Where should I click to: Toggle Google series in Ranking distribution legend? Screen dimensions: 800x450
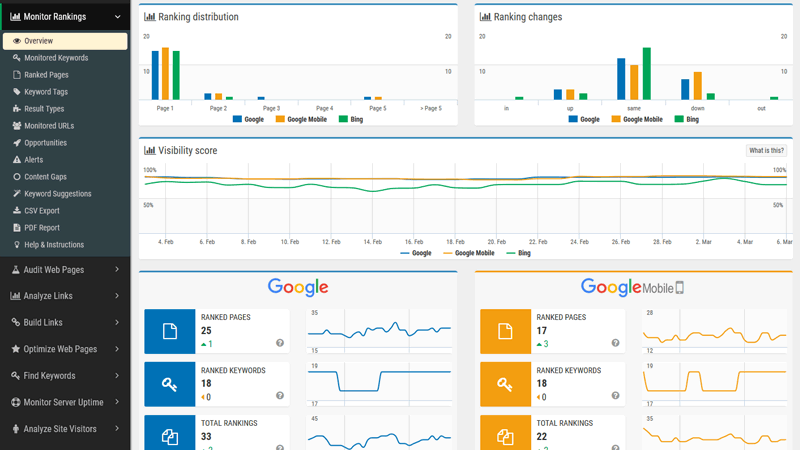(248, 119)
